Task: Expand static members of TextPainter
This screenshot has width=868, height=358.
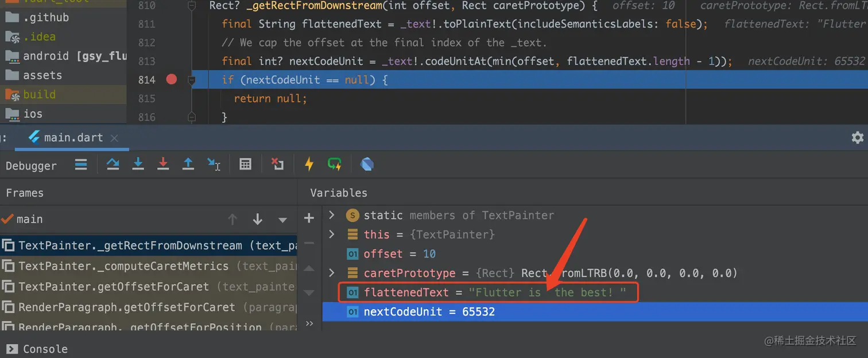Action: tap(331, 215)
